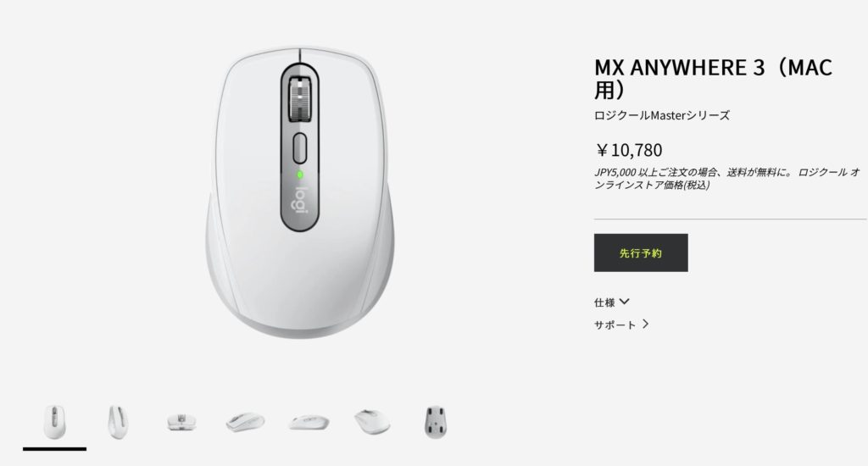
Task: Click the ￥10,780 price text
Action: coord(628,150)
